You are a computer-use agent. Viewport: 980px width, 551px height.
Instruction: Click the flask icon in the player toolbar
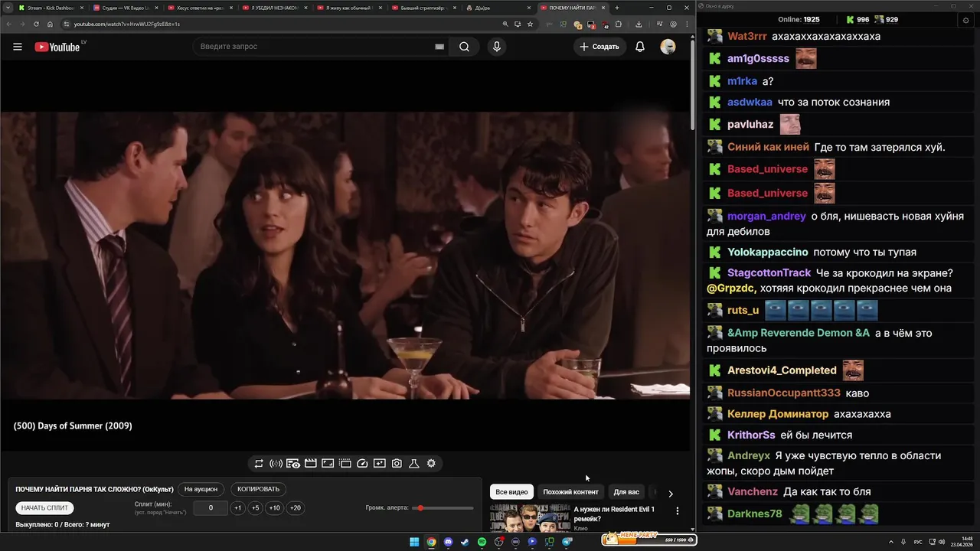click(414, 464)
